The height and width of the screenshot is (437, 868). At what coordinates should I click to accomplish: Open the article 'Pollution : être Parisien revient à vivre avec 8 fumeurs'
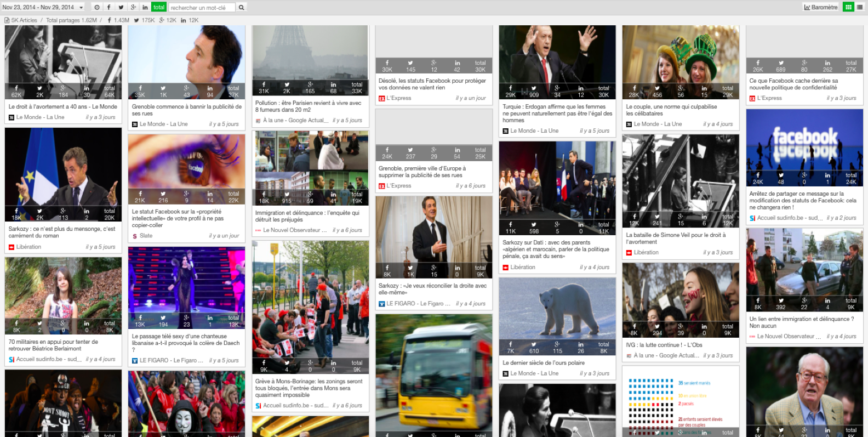[309, 106]
